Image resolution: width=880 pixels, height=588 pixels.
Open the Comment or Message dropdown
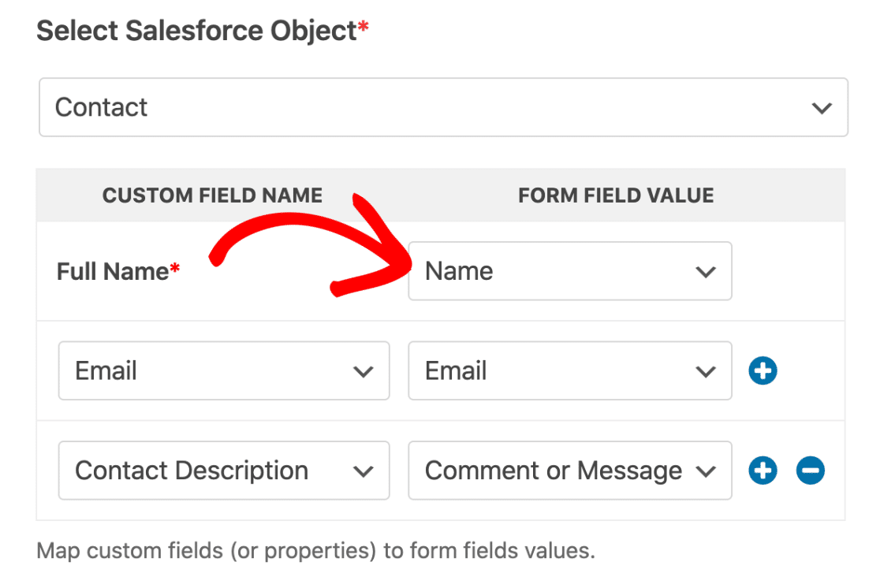tap(569, 471)
